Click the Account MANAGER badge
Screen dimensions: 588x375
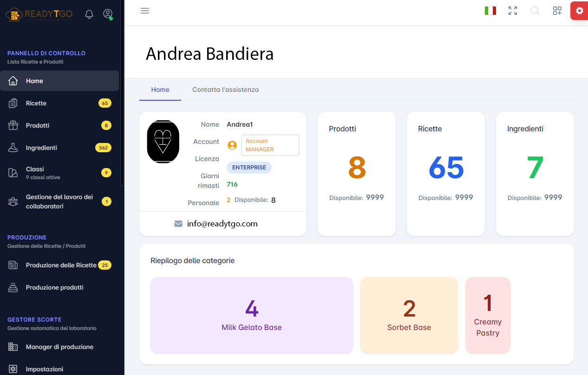[270, 145]
